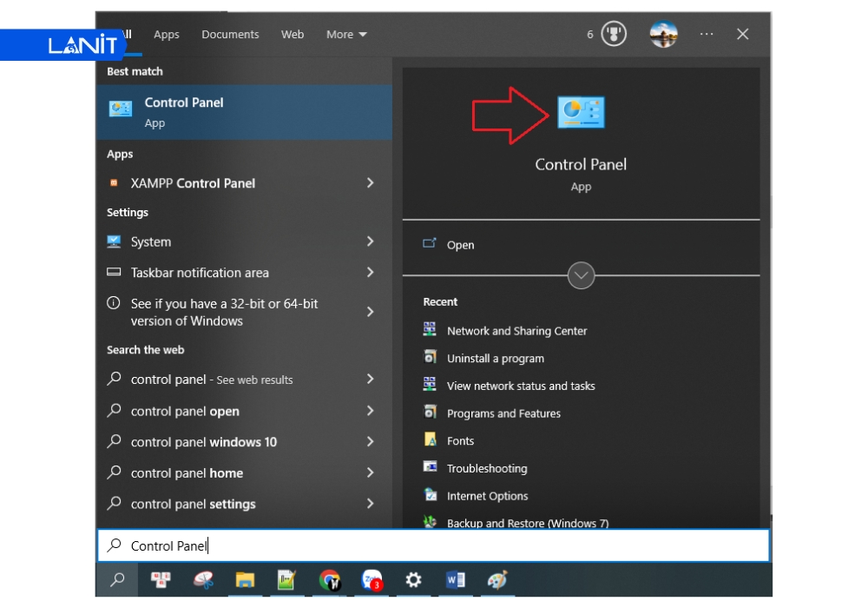
Task: Open File Explorer from the taskbar
Action: 245,579
